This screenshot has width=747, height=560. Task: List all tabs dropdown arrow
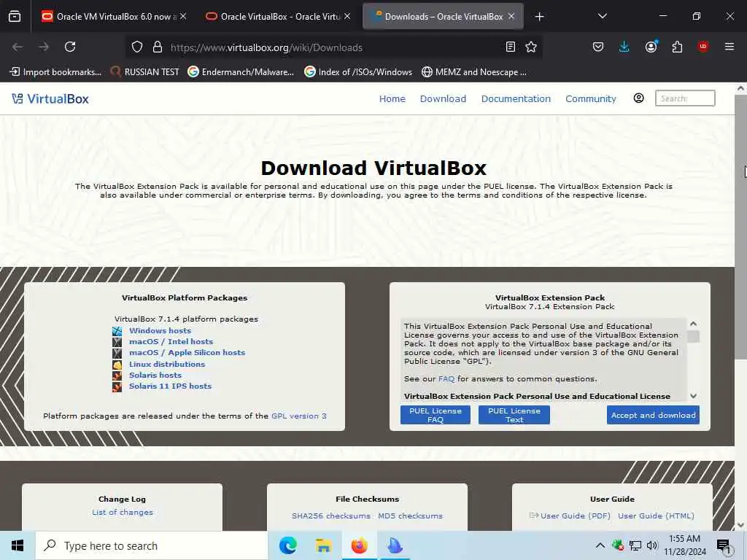(x=602, y=16)
